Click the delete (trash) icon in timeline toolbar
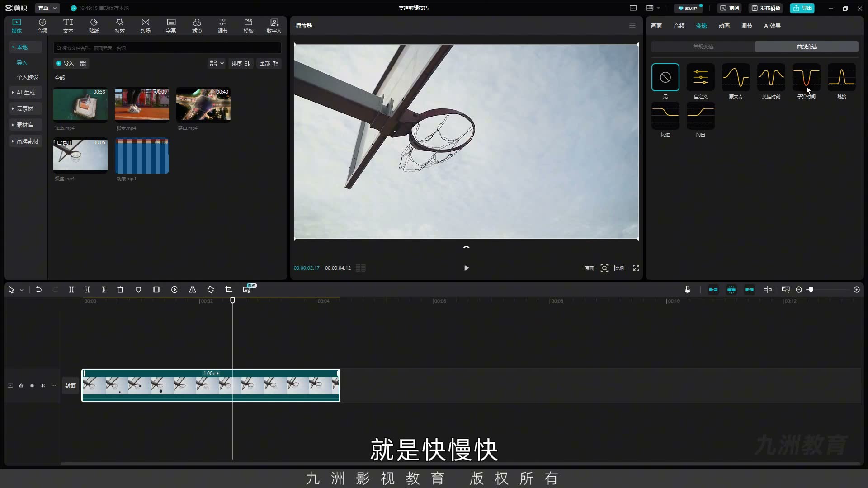The width and height of the screenshot is (868, 488). (120, 290)
